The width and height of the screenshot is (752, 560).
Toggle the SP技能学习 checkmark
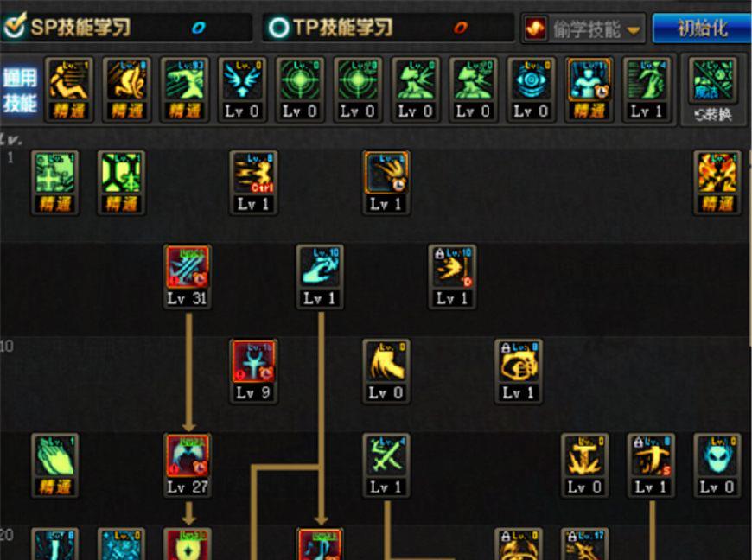(15, 27)
